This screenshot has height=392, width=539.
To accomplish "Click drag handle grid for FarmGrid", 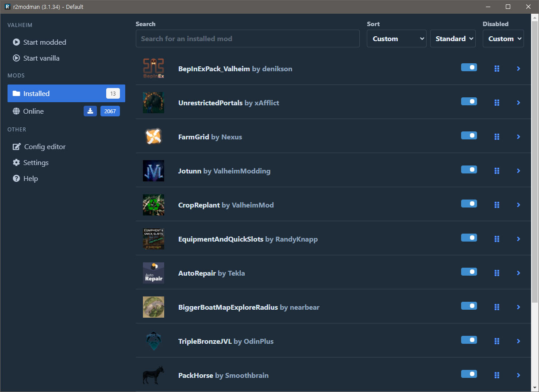I will [x=497, y=137].
